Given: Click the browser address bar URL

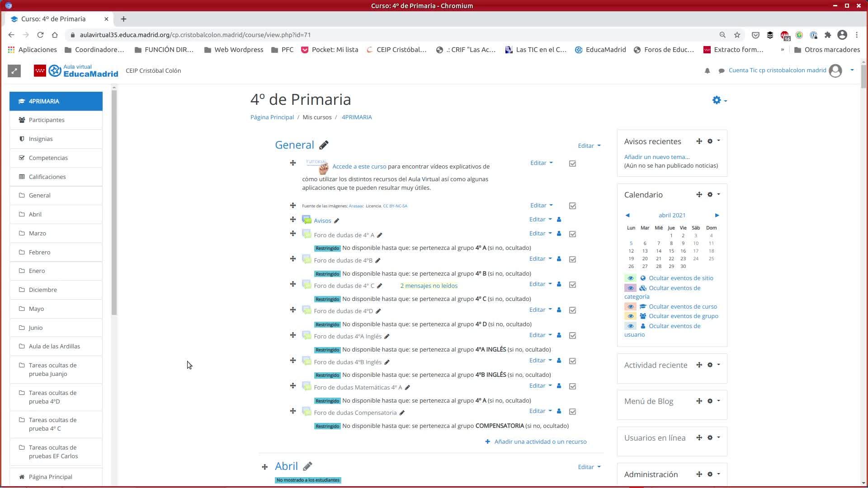Looking at the screenshot, I should [x=195, y=35].
